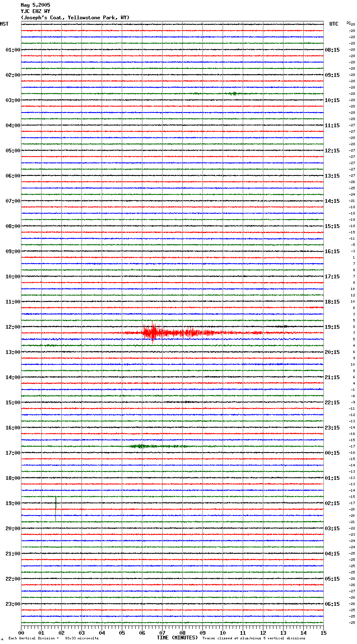Select the 19:00 MST time label

(13, 503)
